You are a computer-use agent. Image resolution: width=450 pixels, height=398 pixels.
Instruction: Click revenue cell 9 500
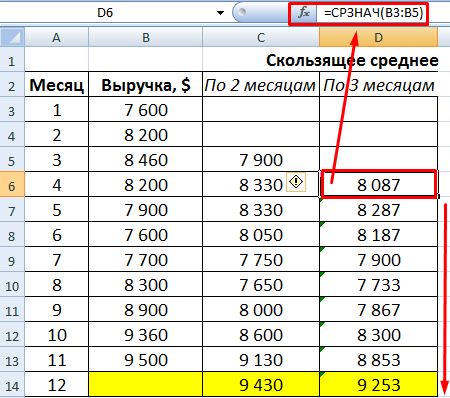pos(146,360)
